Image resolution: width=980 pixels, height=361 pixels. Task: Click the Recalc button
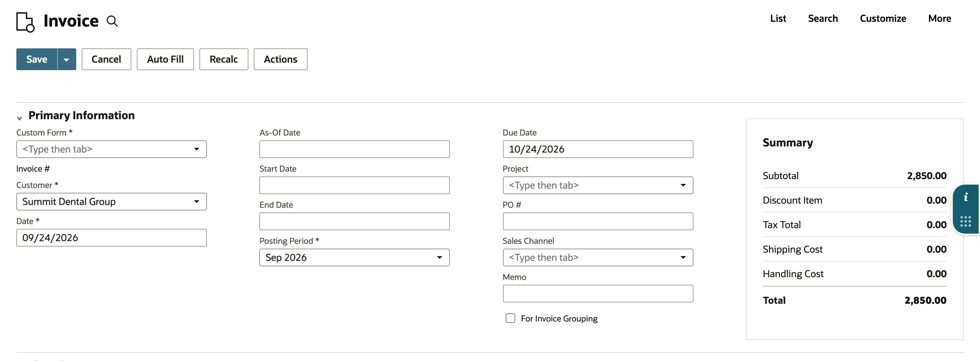(224, 59)
